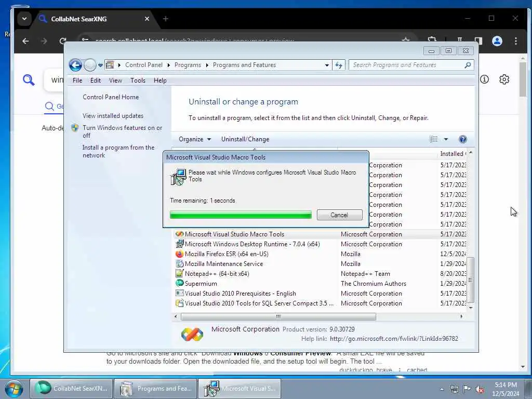Click the shield icon beside Windows features
532x399 pixels.
click(x=75, y=128)
